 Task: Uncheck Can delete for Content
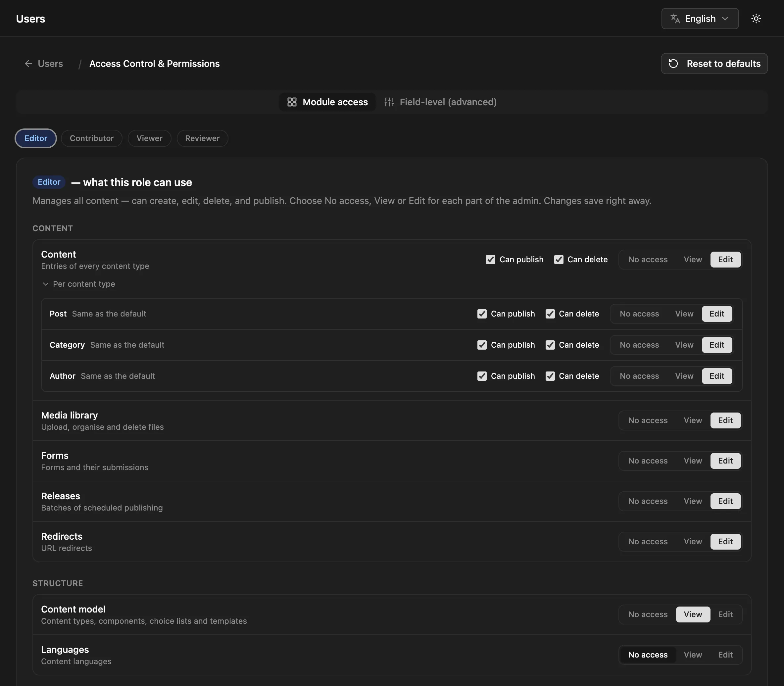tap(559, 260)
